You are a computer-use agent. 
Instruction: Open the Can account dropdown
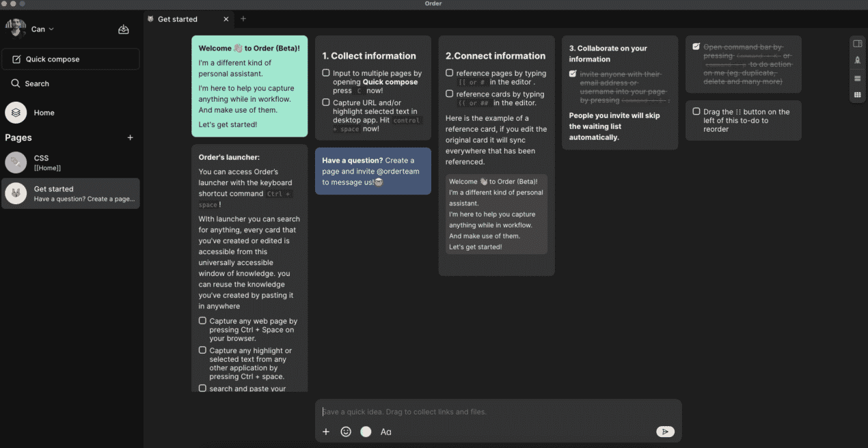click(x=42, y=29)
